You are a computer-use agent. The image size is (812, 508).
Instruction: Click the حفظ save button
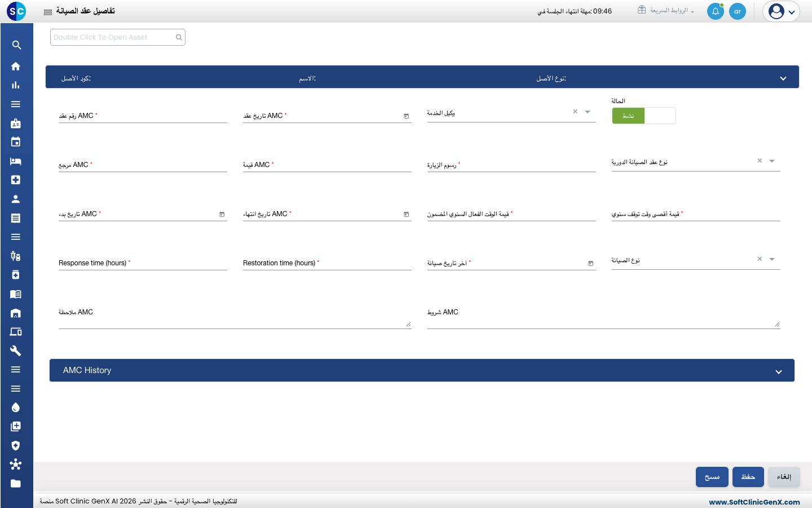(748, 477)
